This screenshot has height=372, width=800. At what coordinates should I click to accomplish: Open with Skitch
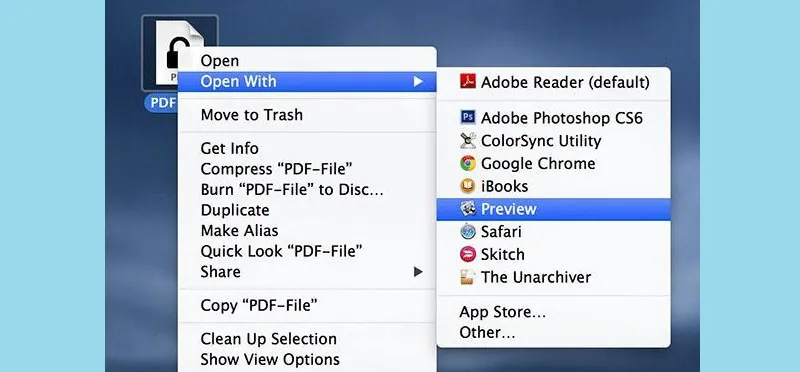(x=554, y=254)
